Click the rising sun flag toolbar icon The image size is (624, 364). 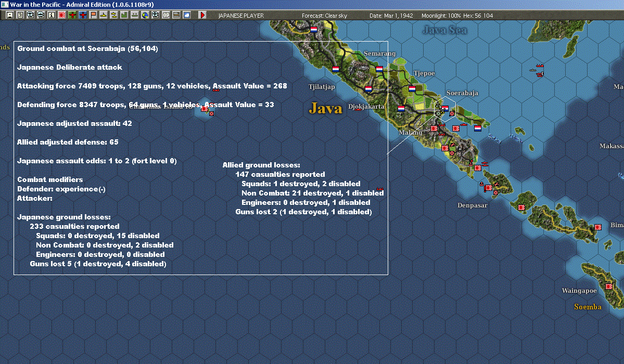point(62,15)
